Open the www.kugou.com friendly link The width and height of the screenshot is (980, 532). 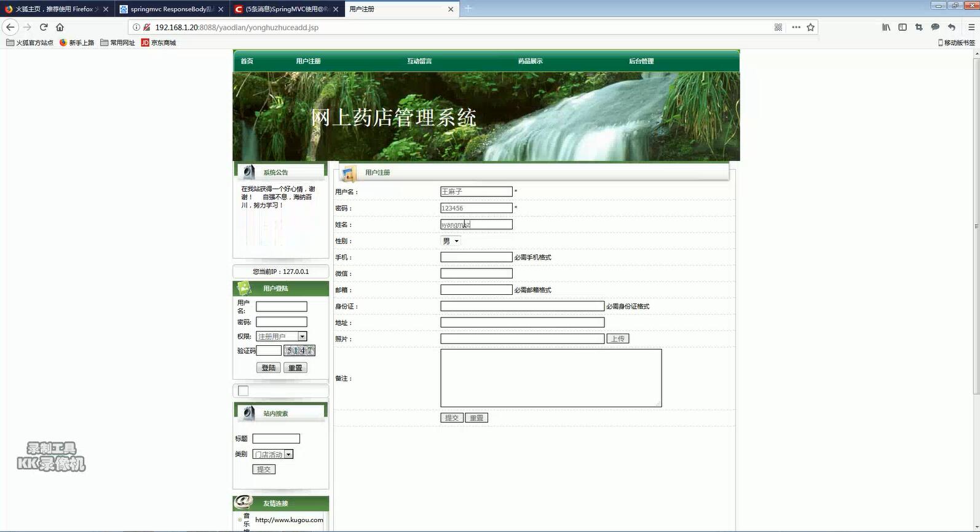pos(289,520)
